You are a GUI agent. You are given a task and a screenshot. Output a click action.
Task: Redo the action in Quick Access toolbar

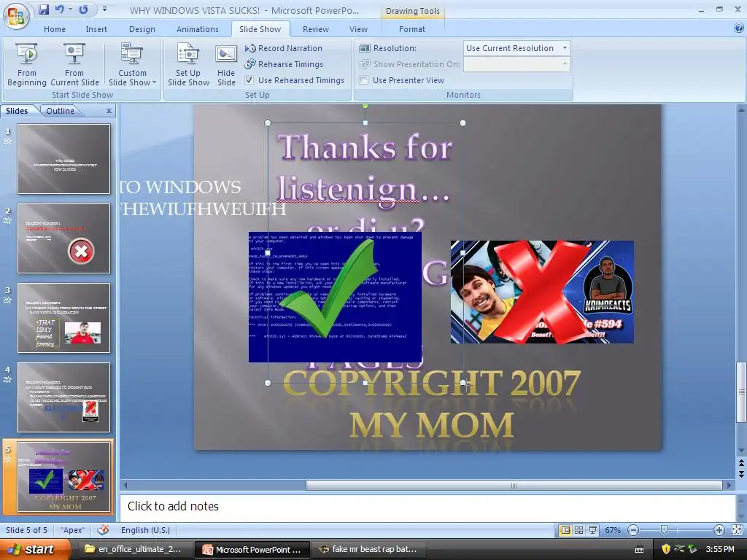[x=83, y=9]
